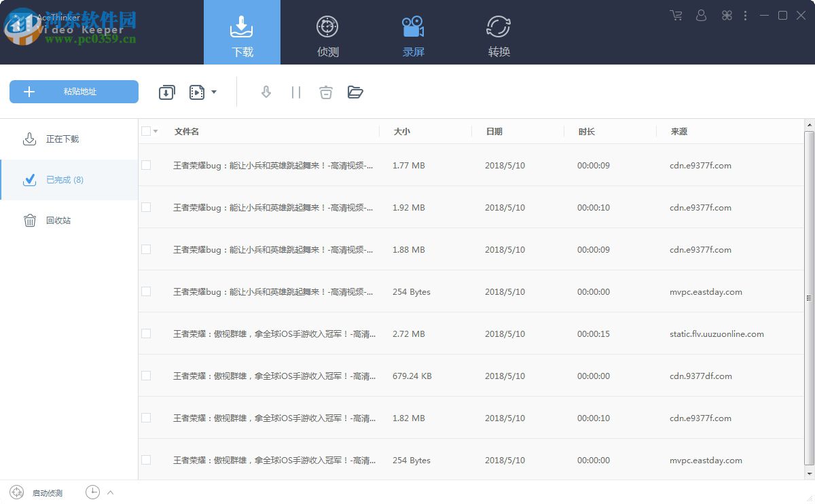Open the select-all filter dropdown arrow
This screenshot has width=815, height=504.
155,131
